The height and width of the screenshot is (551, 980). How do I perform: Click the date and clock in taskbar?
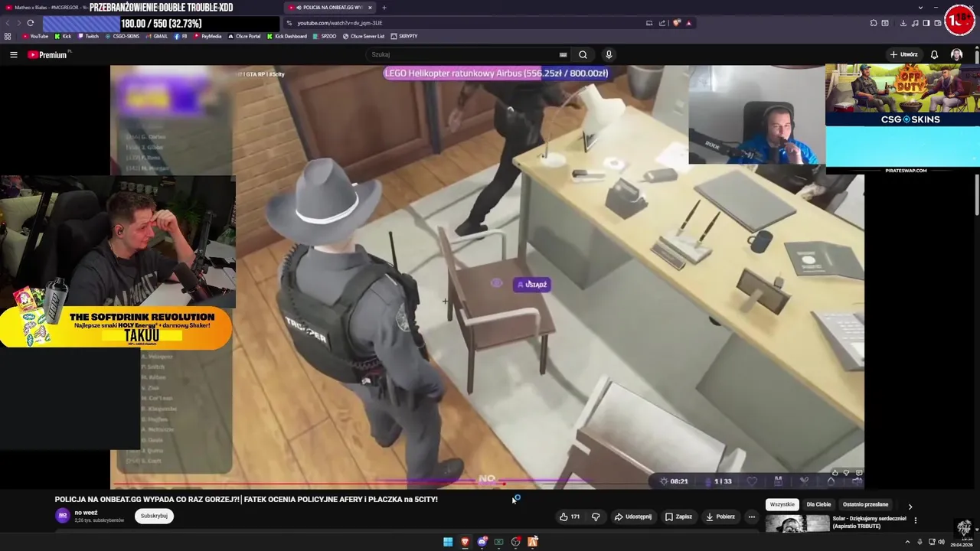pyautogui.click(x=961, y=542)
